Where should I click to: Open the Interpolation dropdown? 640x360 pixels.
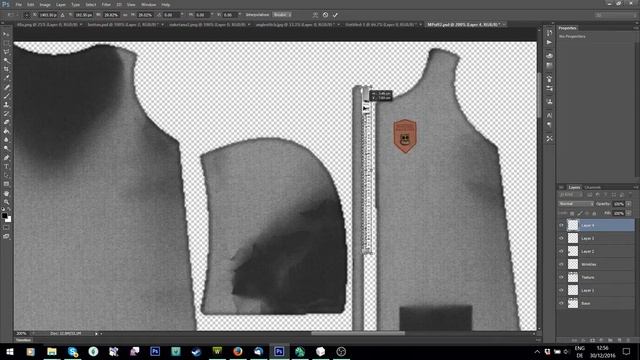282,15
